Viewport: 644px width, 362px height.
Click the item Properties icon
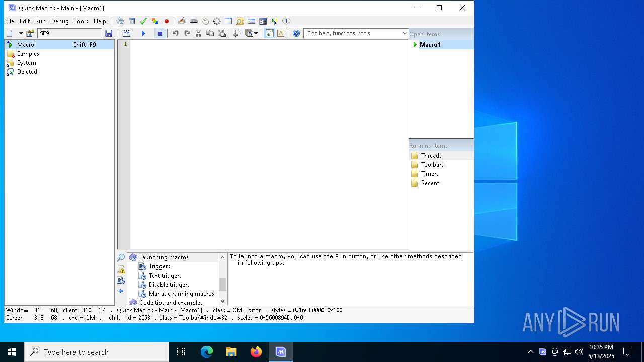30,33
